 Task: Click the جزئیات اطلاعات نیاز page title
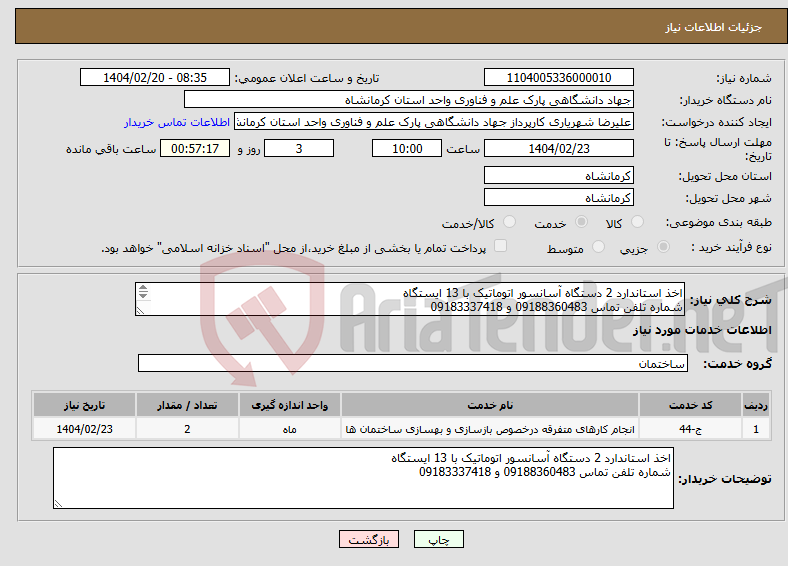(x=714, y=27)
